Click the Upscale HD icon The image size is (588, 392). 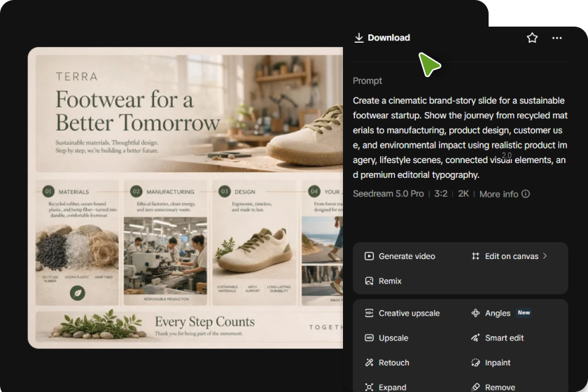(369, 338)
